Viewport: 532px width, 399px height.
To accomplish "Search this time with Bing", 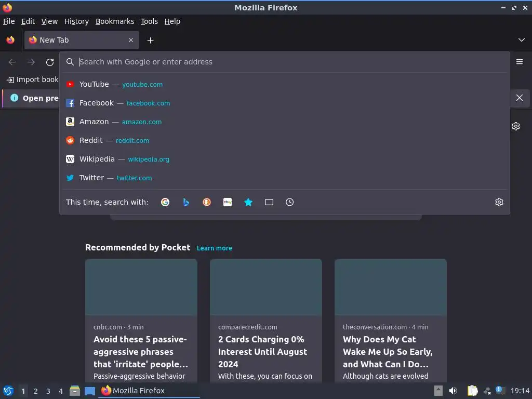I will pyautogui.click(x=186, y=202).
